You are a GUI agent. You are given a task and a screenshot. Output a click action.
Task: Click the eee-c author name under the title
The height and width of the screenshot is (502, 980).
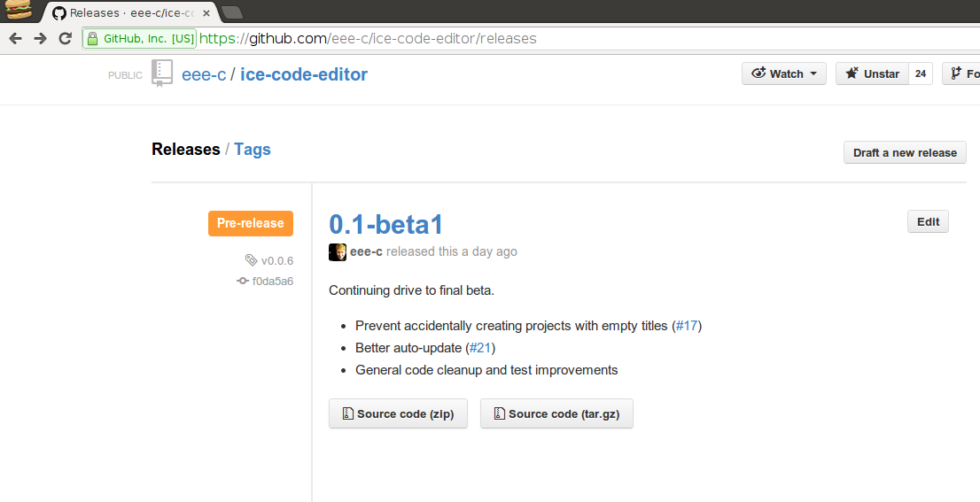(366, 251)
